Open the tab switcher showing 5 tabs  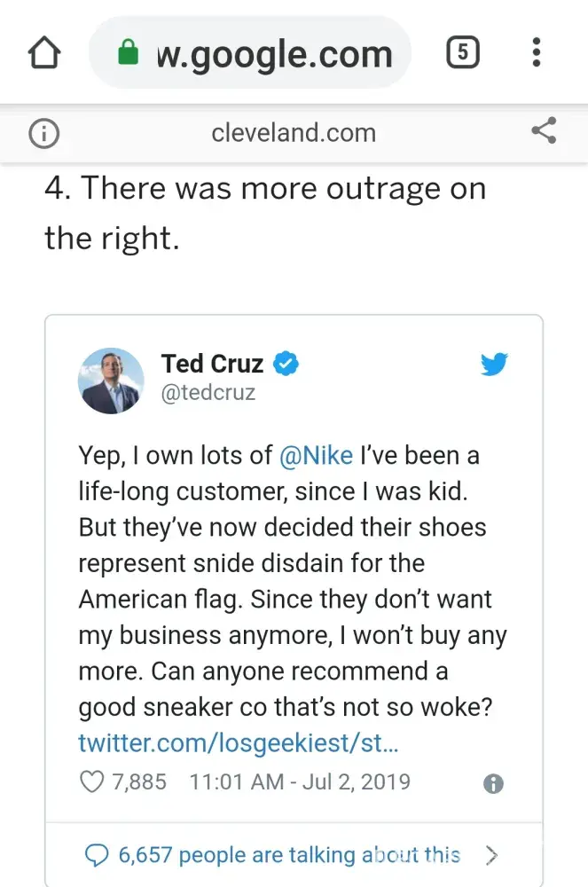[x=462, y=53]
